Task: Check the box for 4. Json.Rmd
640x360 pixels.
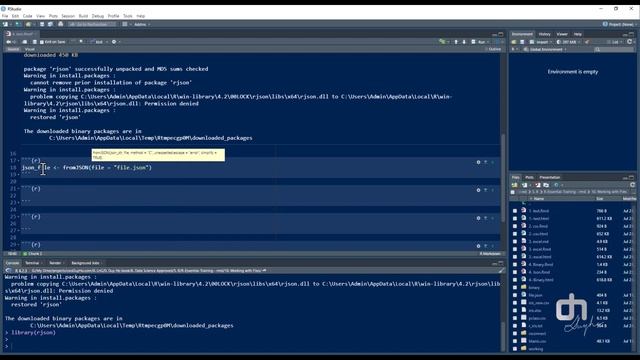Action: 515,272
